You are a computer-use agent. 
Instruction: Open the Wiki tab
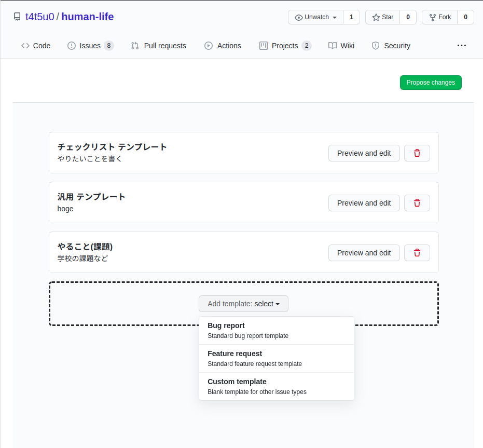(x=341, y=46)
